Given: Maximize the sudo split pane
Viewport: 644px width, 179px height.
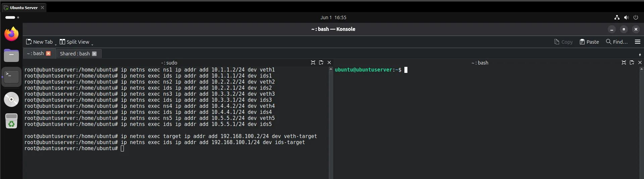Looking at the screenshot, I should click(x=313, y=63).
